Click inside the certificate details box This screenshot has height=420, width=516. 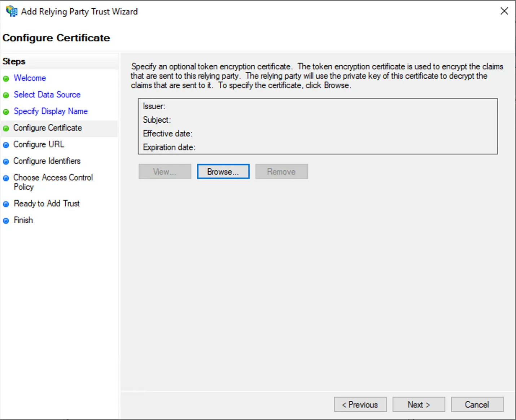point(318,126)
